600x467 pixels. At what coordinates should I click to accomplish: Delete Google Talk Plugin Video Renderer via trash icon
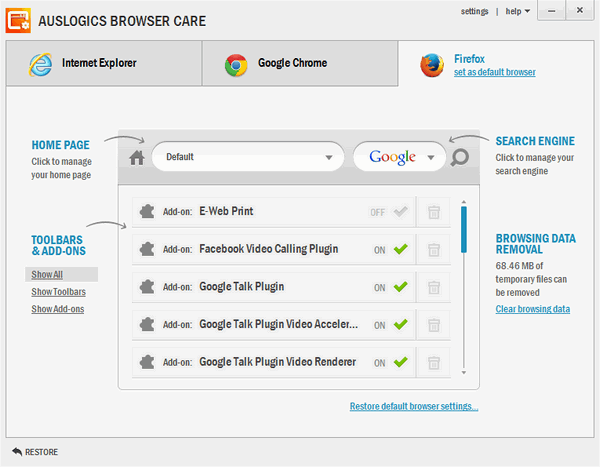(x=434, y=362)
